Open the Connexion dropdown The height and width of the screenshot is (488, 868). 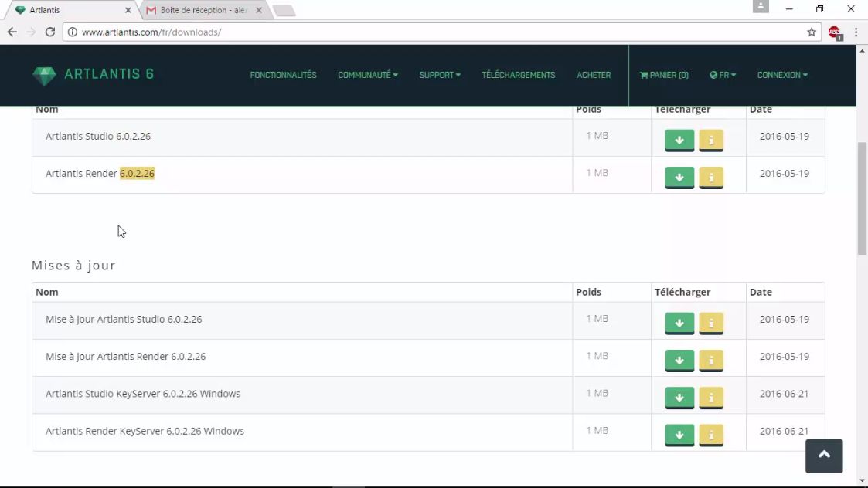pyautogui.click(x=782, y=75)
